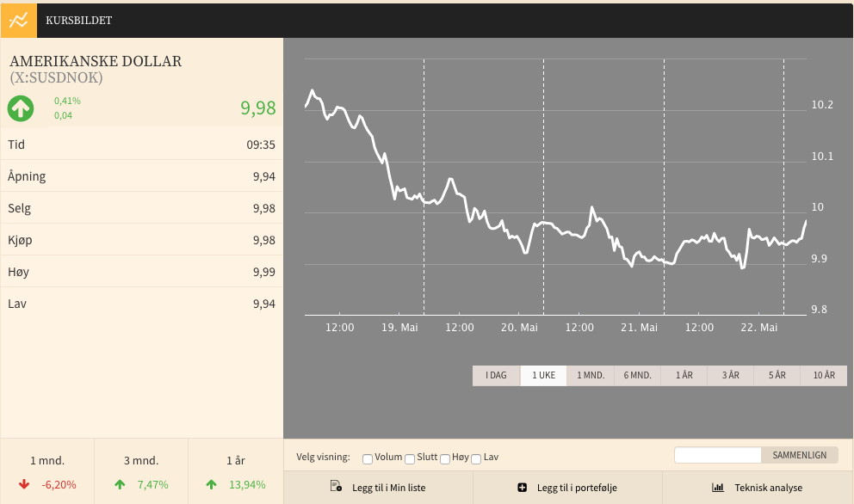Tick the Lav checkbox
The height and width of the screenshot is (504, 854).
(x=476, y=458)
